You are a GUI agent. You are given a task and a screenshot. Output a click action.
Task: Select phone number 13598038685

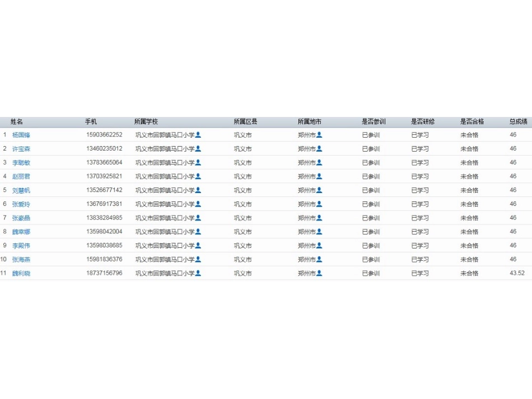tap(104, 246)
